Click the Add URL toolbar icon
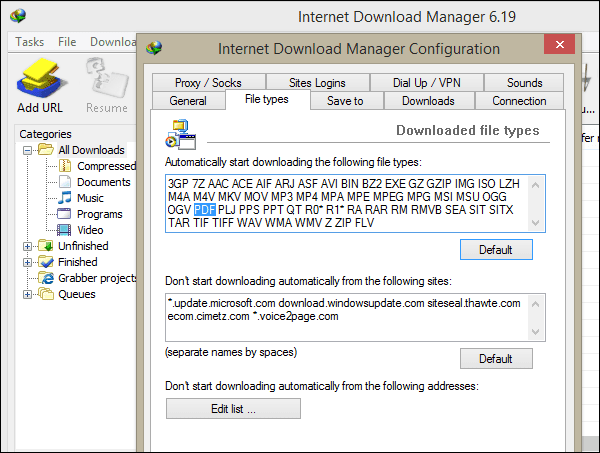 tap(40, 80)
